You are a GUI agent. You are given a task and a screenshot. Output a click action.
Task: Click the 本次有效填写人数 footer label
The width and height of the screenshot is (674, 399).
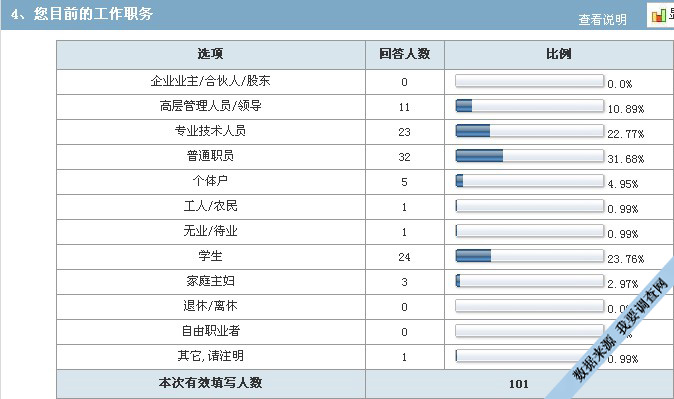tap(211, 383)
